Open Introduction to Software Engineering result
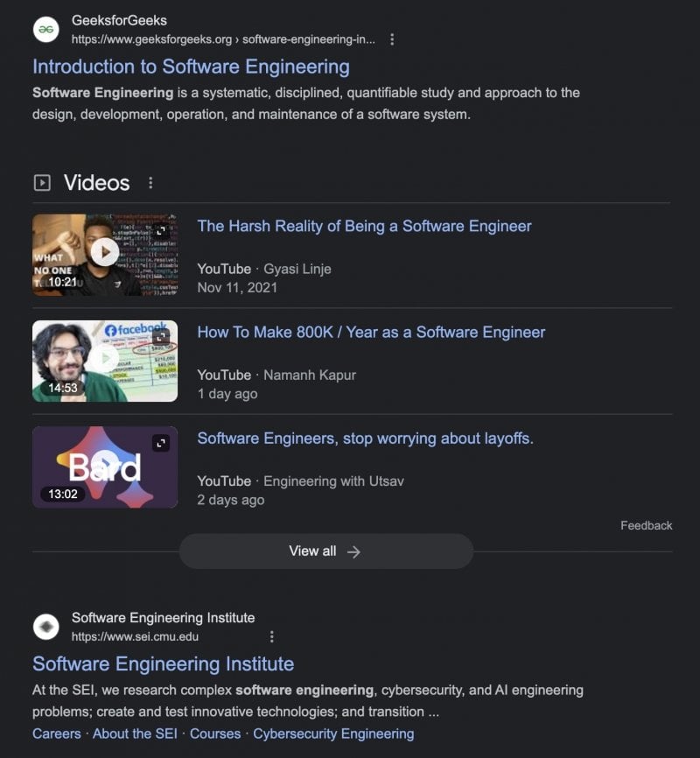 tap(191, 67)
